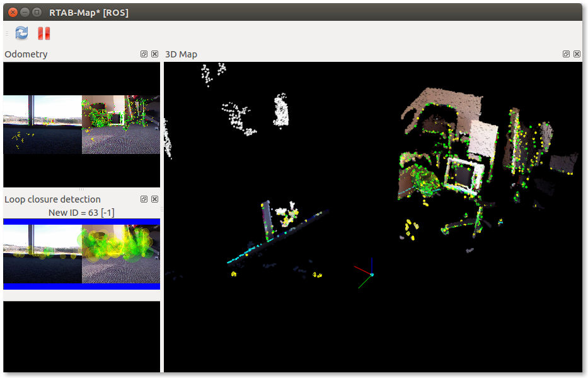This screenshot has width=588, height=378.
Task: Undock the 3D Map panel
Action: (x=566, y=54)
